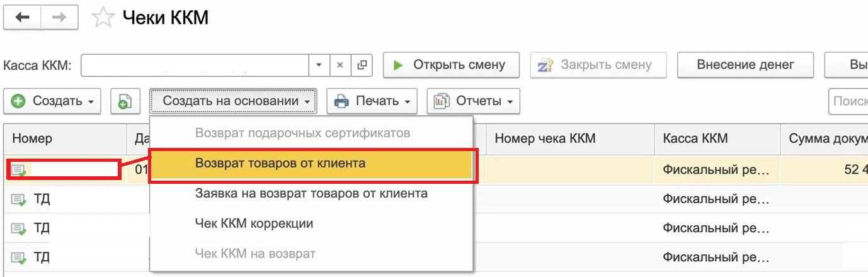Screen dimensions: 868x277
Task: Click the back navigation arrow
Action: (x=23, y=18)
